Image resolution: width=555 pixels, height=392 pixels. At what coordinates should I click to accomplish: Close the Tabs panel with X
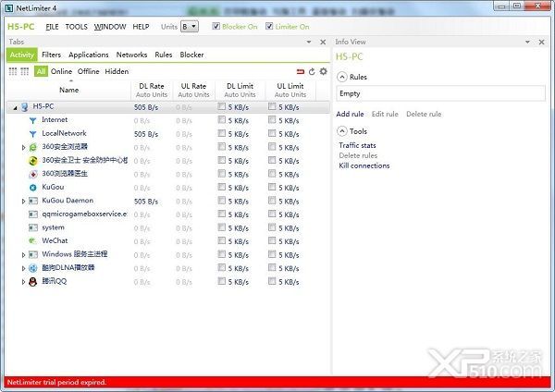[323, 43]
